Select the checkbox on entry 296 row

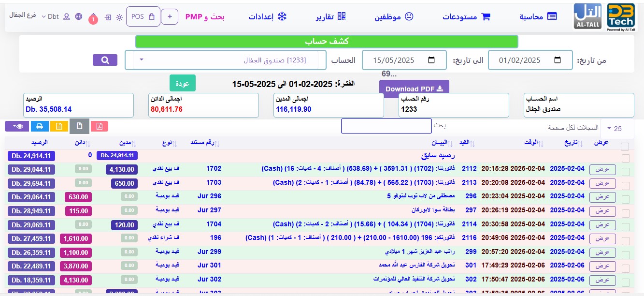click(x=626, y=199)
